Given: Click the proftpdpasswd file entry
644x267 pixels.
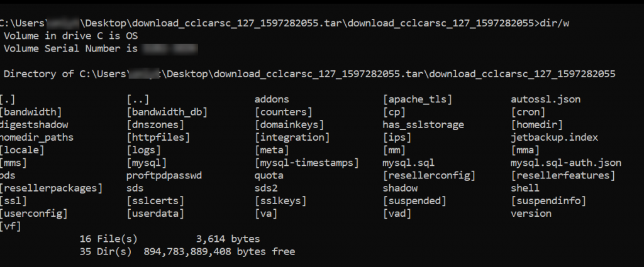Looking at the screenshot, I should 164,175.
